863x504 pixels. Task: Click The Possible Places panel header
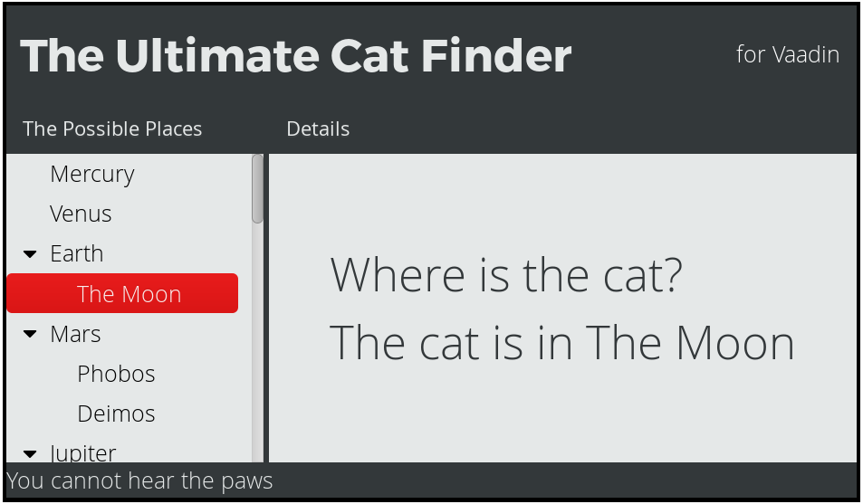(x=112, y=128)
